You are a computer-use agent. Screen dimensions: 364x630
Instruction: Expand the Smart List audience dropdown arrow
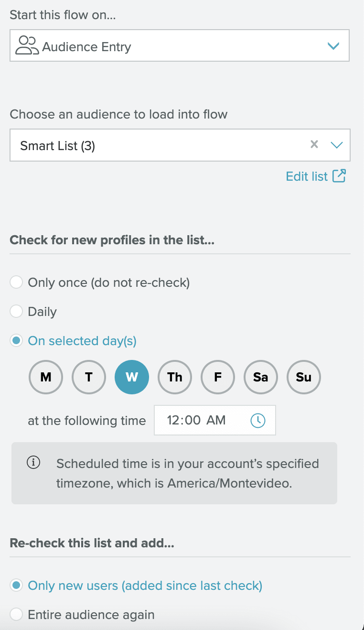point(337,145)
